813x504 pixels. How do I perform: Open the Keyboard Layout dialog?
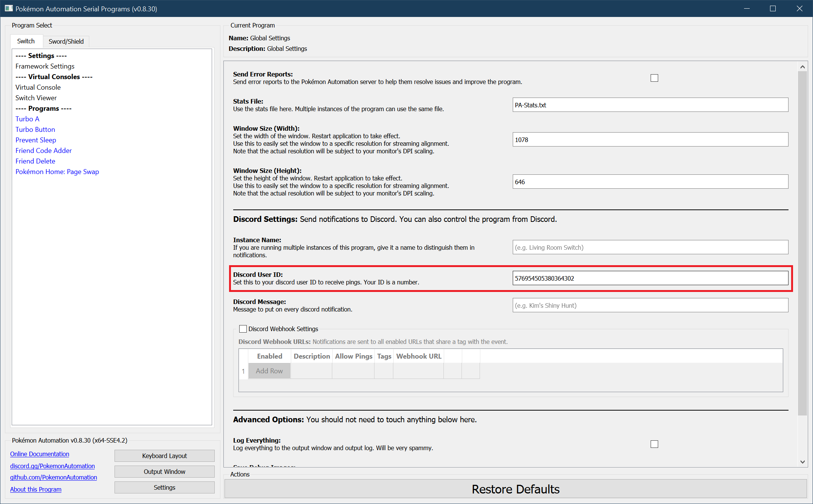coord(164,456)
